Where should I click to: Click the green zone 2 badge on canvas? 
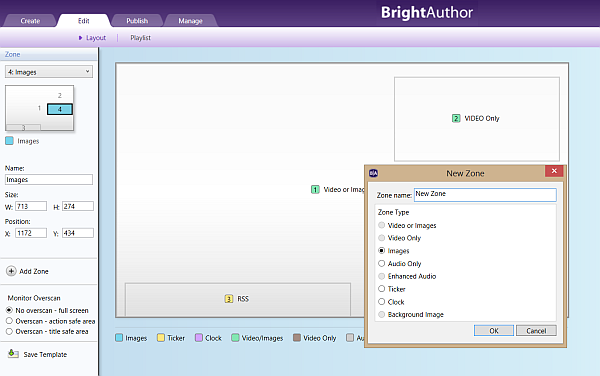(x=456, y=119)
